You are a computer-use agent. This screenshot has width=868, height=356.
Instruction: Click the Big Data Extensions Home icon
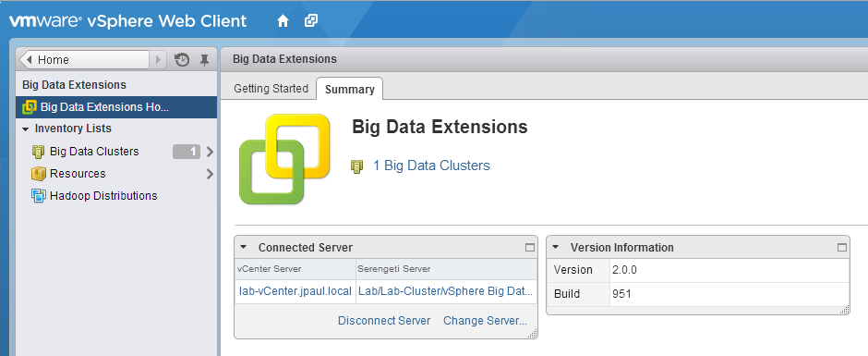[x=30, y=107]
